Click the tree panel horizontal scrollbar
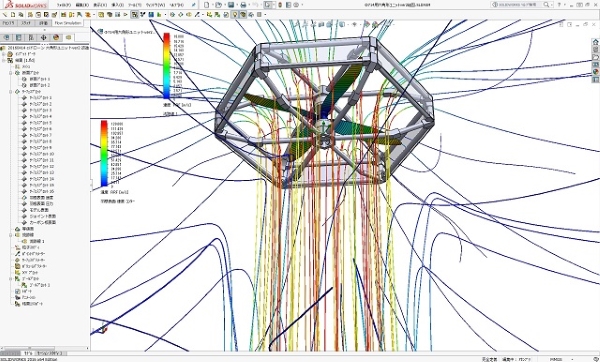The image size is (600, 362). point(44,348)
